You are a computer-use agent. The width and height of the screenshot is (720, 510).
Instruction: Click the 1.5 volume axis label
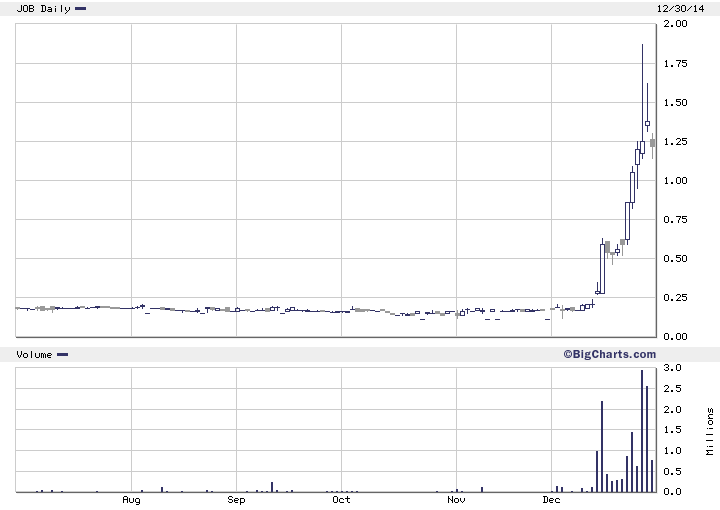672,430
